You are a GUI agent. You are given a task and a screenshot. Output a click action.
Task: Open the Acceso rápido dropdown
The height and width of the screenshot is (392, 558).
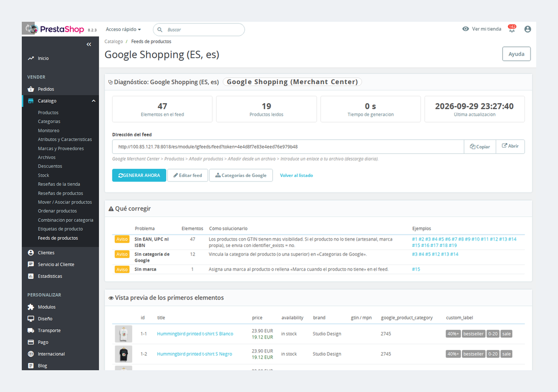[x=123, y=29]
